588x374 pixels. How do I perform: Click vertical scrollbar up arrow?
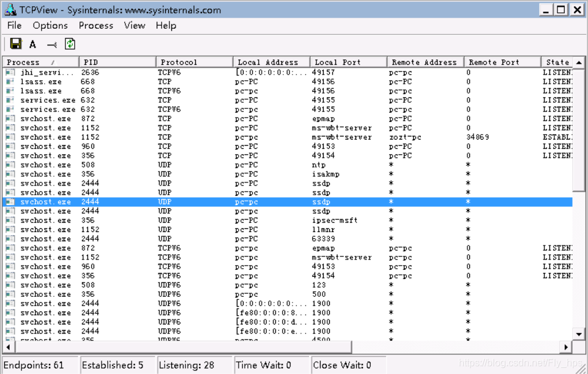coord(579,62)
